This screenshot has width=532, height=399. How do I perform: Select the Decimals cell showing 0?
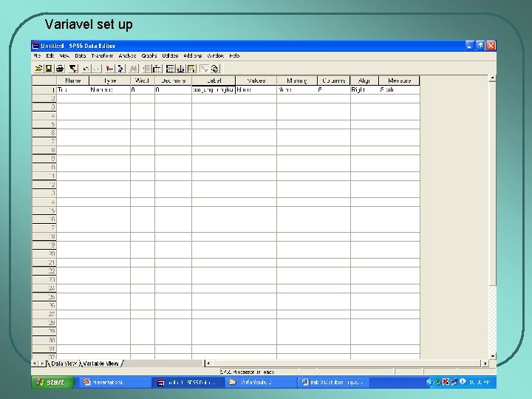[x=173, y=89]
